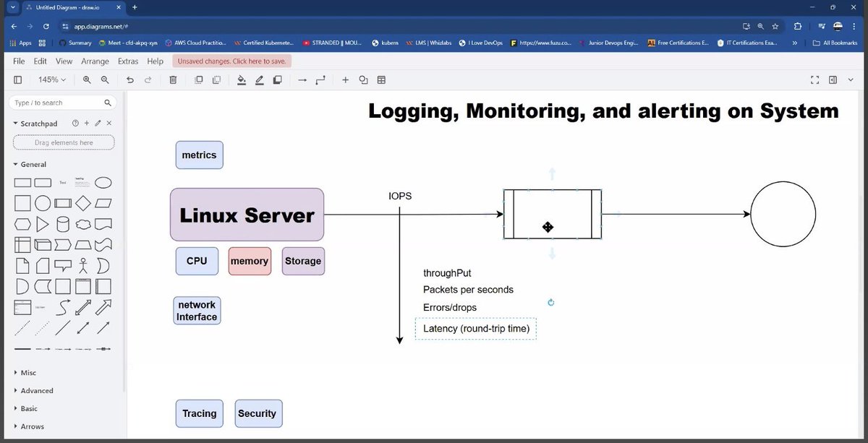Open the zoom percentage dropdown showing 145%
Viewport: 868px width, 443px height.
point(51,79)
